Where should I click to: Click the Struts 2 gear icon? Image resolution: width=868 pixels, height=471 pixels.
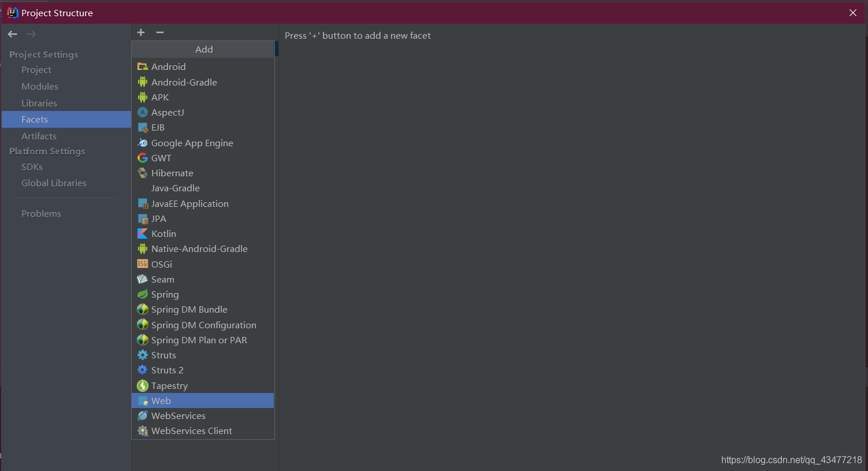(143, 370)
